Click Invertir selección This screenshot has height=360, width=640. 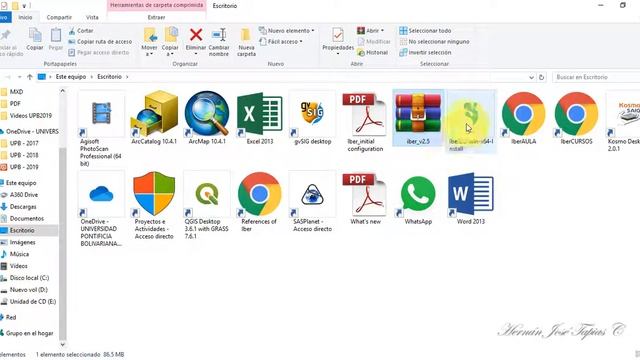pos(425,53)
